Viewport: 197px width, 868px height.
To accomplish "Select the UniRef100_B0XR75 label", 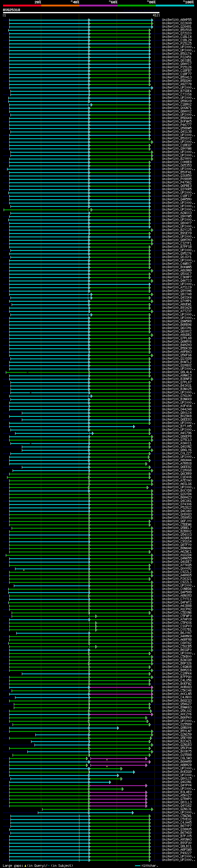I will tap(177, 751).
